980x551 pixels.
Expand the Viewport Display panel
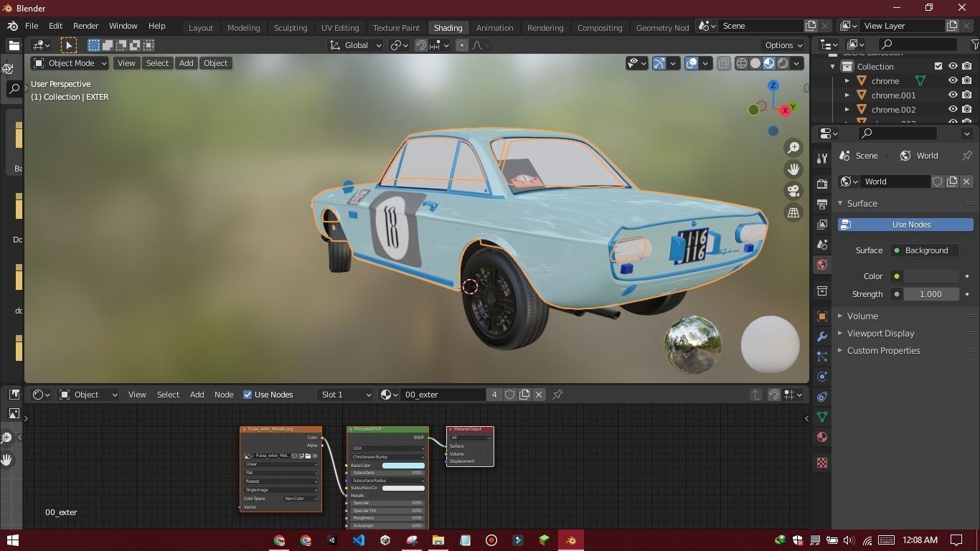(x=880, y=333)
